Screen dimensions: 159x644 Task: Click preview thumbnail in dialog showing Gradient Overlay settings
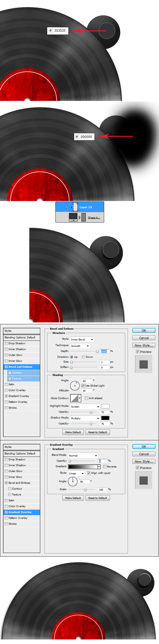pos(144,480)
